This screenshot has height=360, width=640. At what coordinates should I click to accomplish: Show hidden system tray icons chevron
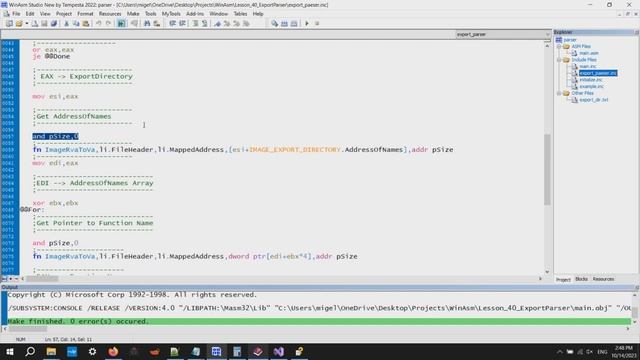[x=560, y=352]
